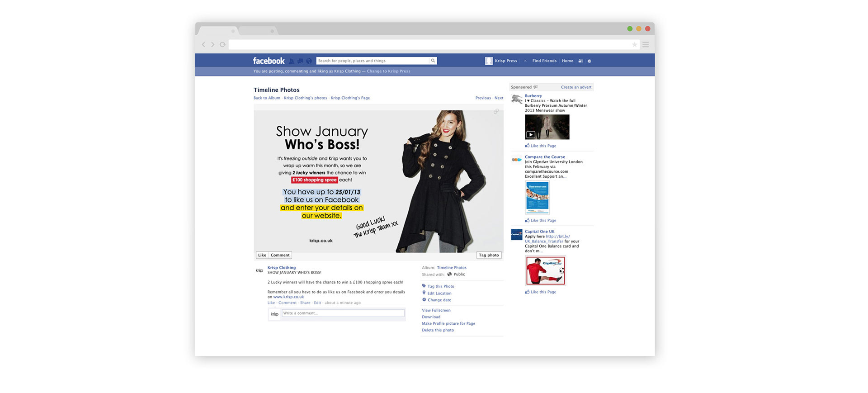The height and width of the screenshot is (393, 868).
Task: Click the Share link under the post
Action: click(305, 303)
